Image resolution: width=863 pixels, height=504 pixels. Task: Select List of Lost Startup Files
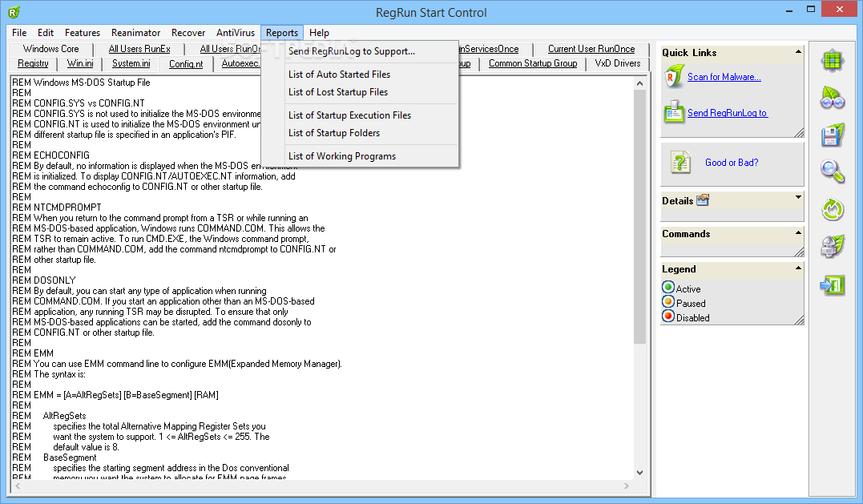(360, 92)
